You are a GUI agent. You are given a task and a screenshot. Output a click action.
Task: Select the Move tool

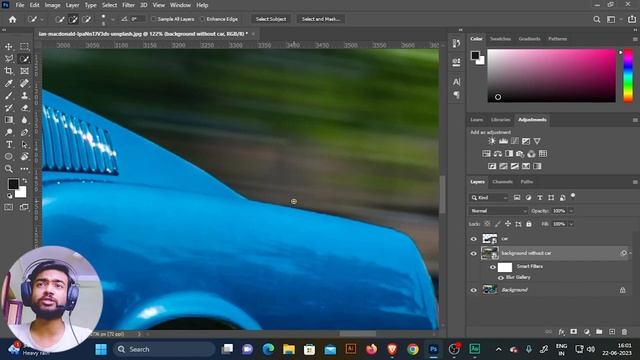point(9,47)
